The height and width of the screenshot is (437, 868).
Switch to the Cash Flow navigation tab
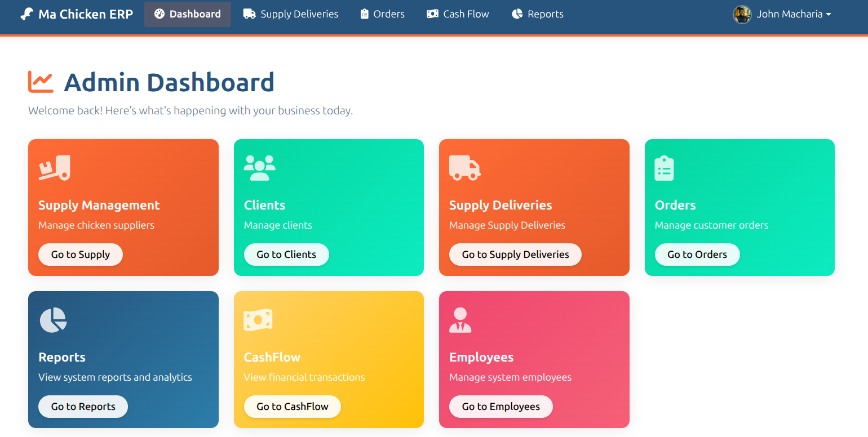click(x=458, y=14)
